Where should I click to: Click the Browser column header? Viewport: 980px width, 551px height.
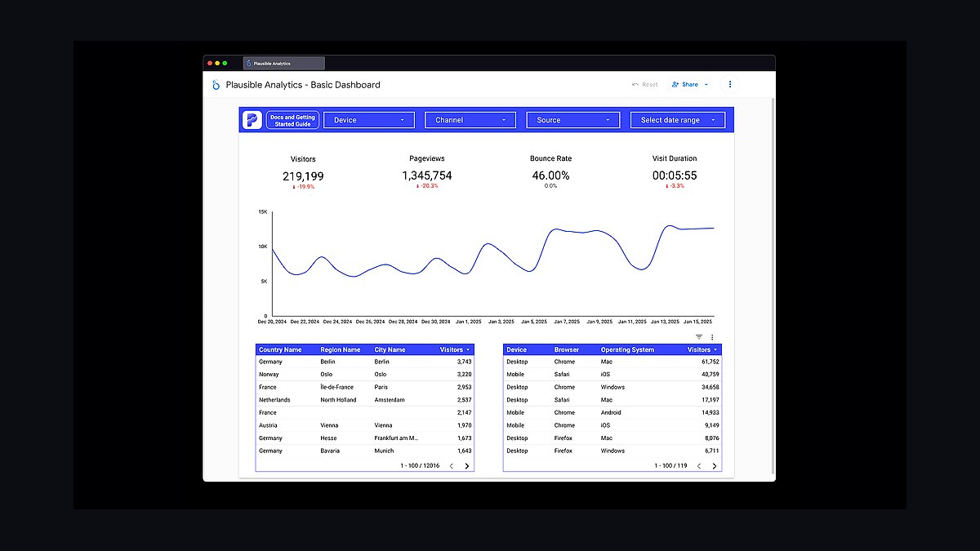(x=566, y=349)
